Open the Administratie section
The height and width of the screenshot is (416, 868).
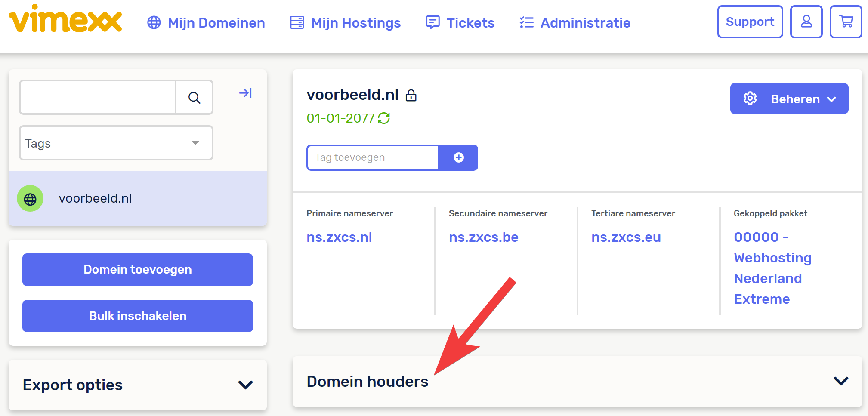pos(575,23)
